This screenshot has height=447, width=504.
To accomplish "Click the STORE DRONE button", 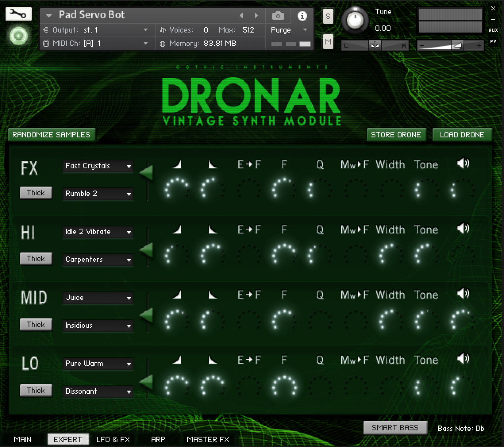I will tap(396, 135).
